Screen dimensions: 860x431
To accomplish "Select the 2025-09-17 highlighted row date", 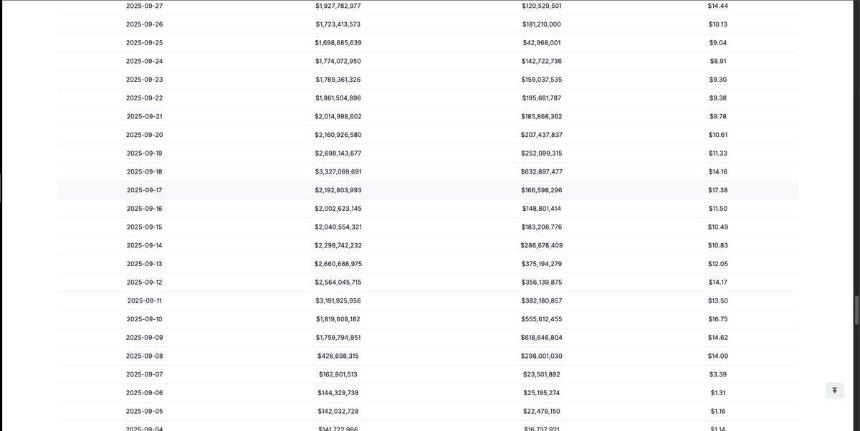I will 144,190.
